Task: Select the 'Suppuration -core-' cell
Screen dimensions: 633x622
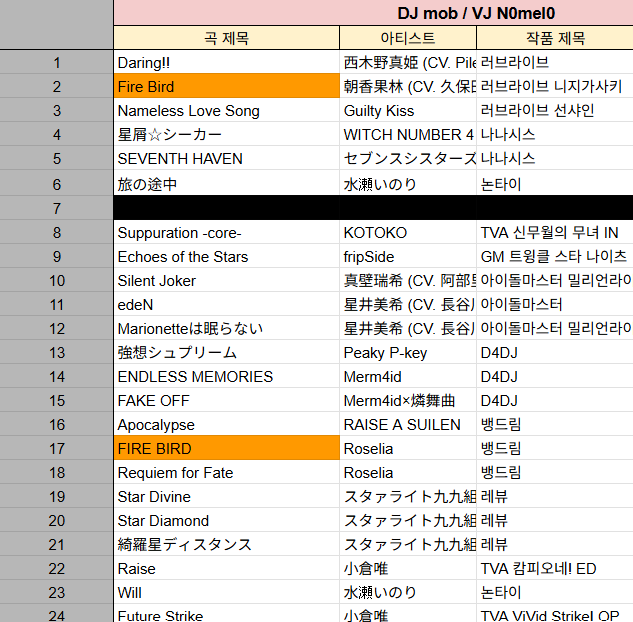Action: [226, 232]
